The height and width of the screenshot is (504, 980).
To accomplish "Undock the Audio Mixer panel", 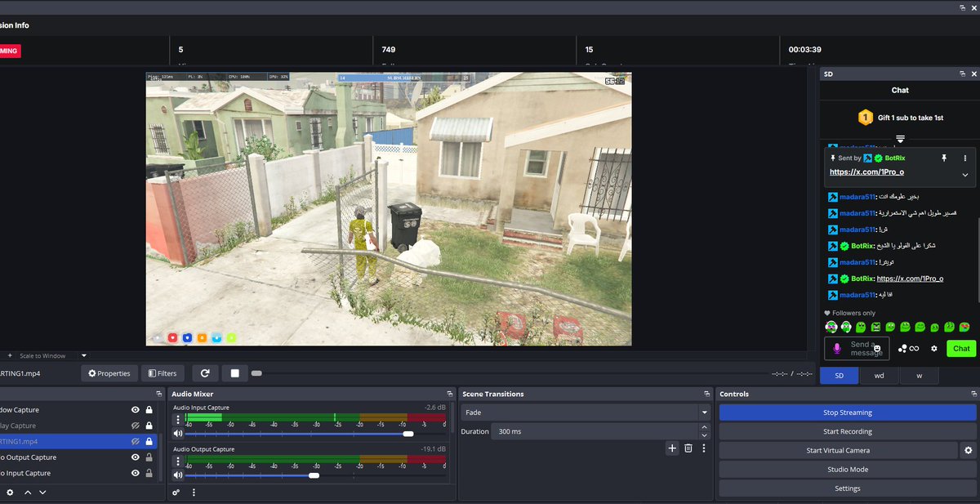I will click(449, 394).
